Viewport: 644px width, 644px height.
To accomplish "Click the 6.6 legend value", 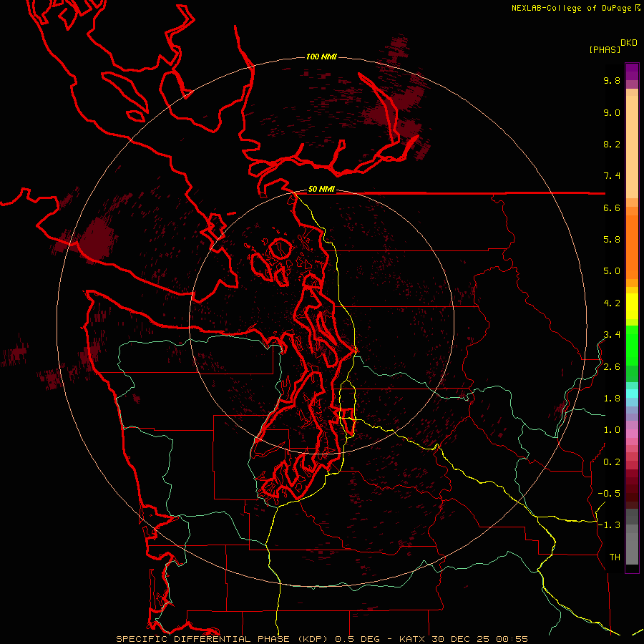I will point(612,208).
